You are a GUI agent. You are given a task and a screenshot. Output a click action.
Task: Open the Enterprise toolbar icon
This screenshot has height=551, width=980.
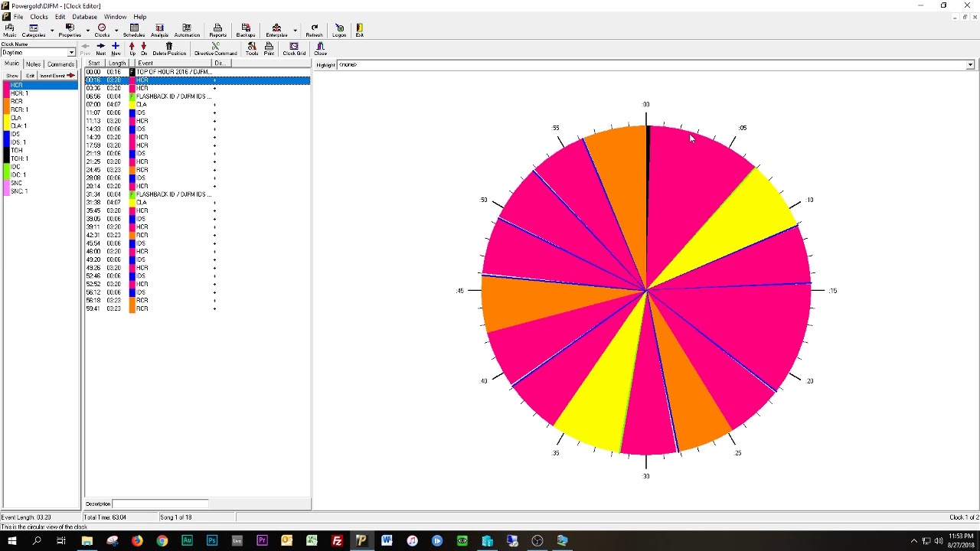coord(276,30)
